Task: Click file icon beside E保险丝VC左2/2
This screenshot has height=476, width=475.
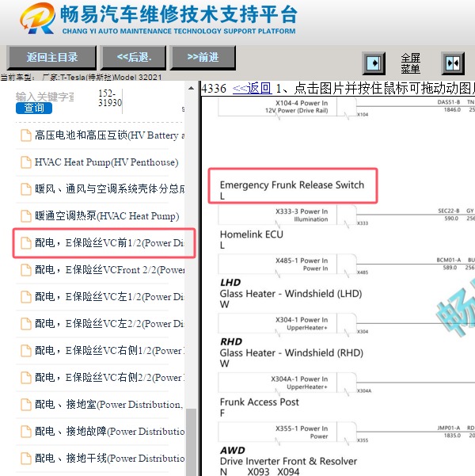Action: click(26, 324)
